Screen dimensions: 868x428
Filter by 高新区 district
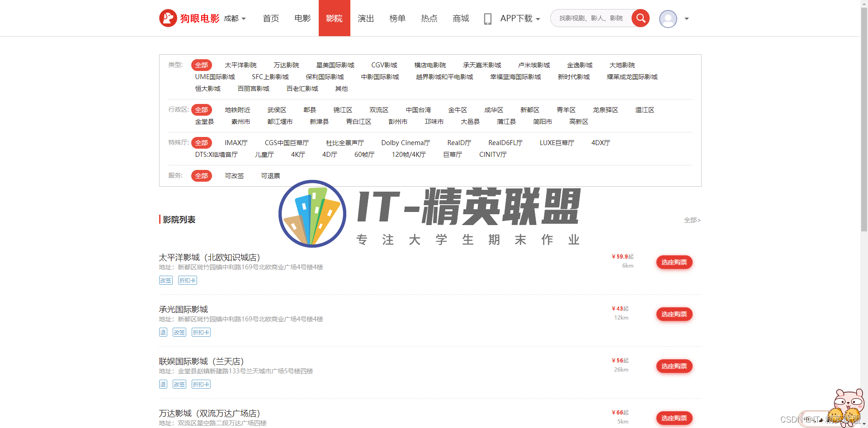(579, 122)
